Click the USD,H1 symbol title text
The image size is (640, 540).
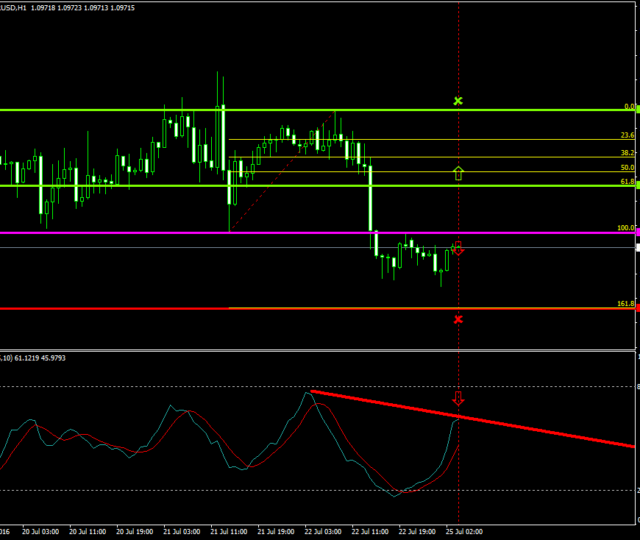[x=14, y=7]
